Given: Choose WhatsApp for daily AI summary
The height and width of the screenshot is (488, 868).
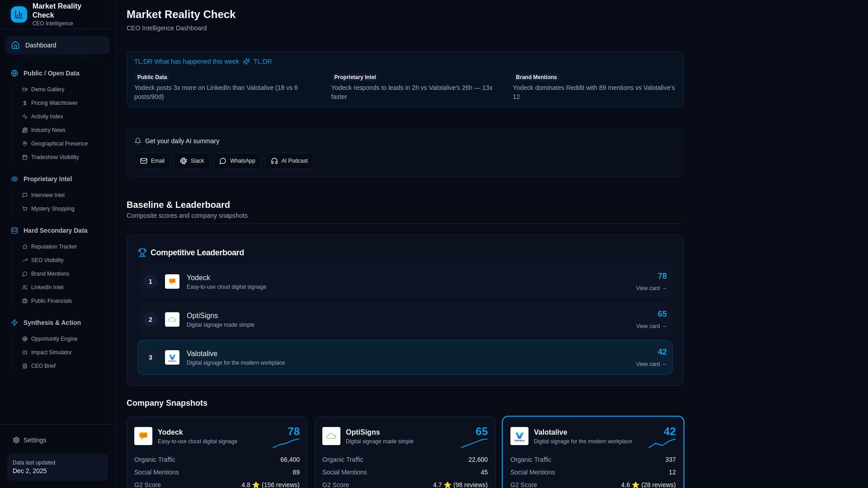Looking at the screenshot, I should coord(237,161).
